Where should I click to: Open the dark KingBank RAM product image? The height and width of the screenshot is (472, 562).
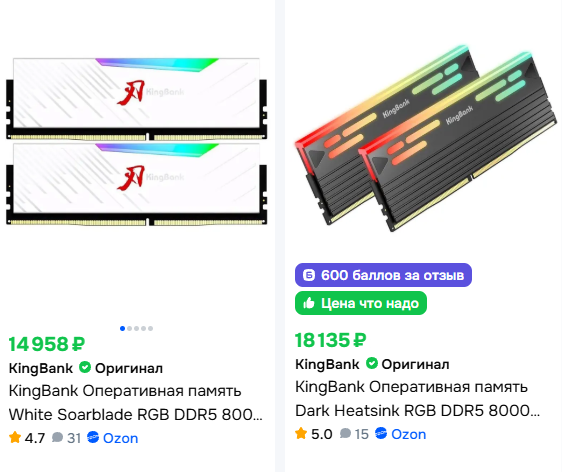point(426,138)
